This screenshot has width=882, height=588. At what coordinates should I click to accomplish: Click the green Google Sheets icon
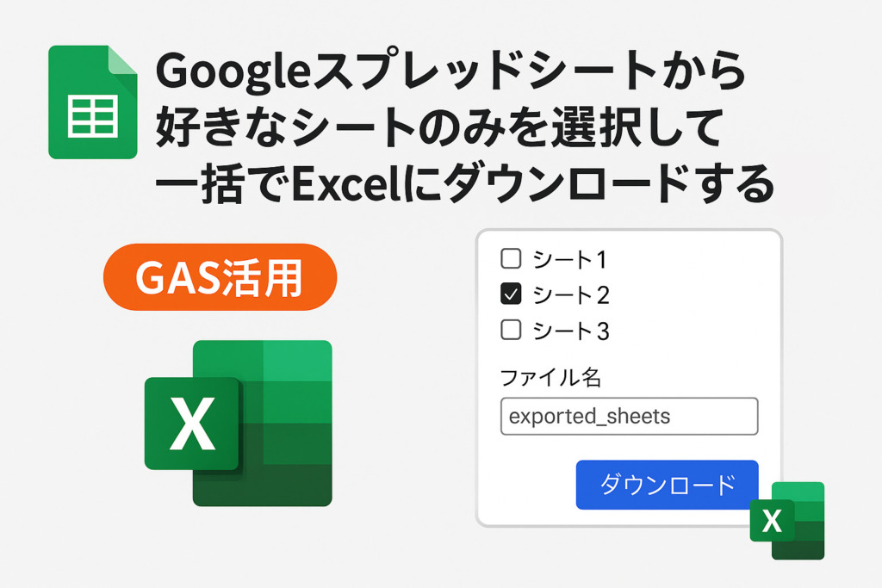[x=93, y=102]
